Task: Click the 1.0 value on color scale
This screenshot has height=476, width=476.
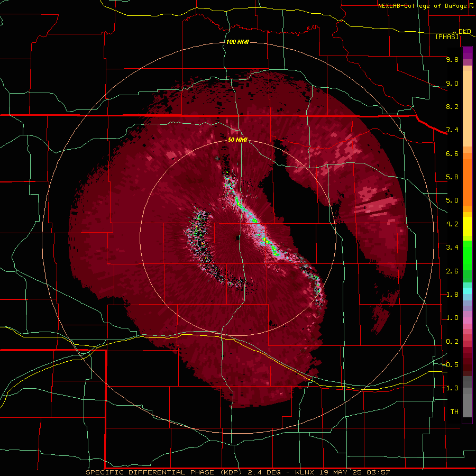Action: [452, 318]
